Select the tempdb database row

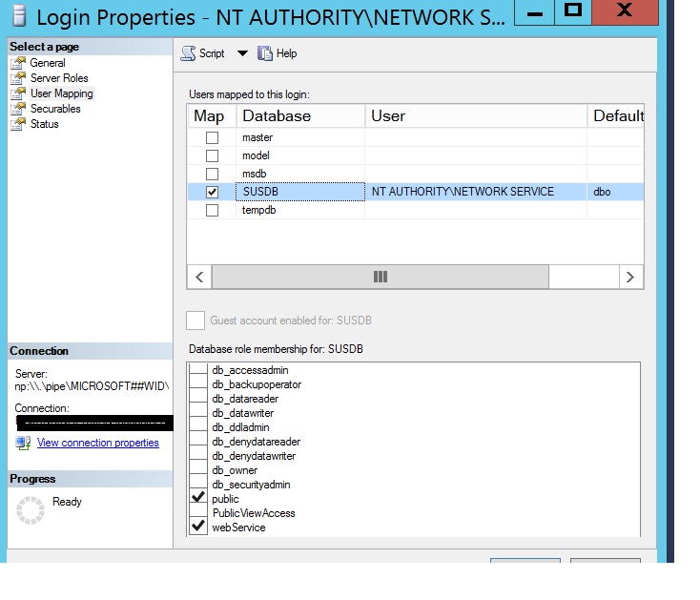(x=415, y=210)
